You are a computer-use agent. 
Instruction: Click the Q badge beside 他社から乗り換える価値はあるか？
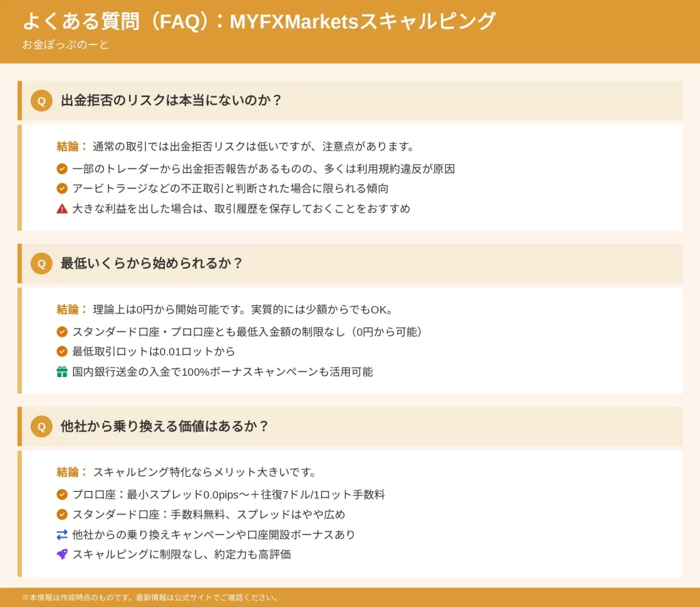pos(42,426)
